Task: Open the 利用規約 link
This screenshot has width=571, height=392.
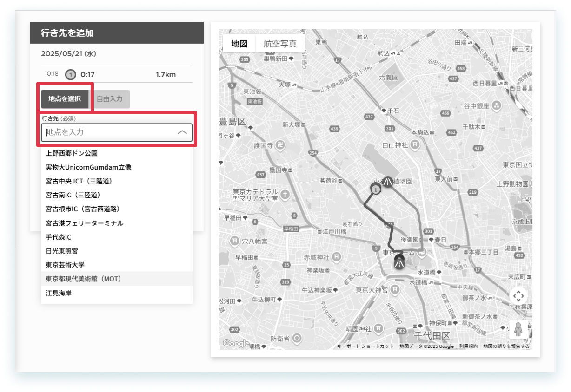Action: [468, 346]
